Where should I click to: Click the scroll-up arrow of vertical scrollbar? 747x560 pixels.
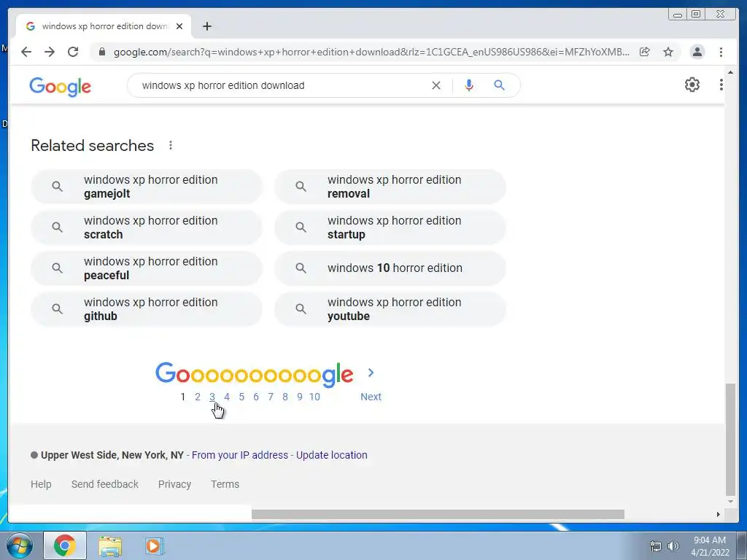(x=730, y=72)
